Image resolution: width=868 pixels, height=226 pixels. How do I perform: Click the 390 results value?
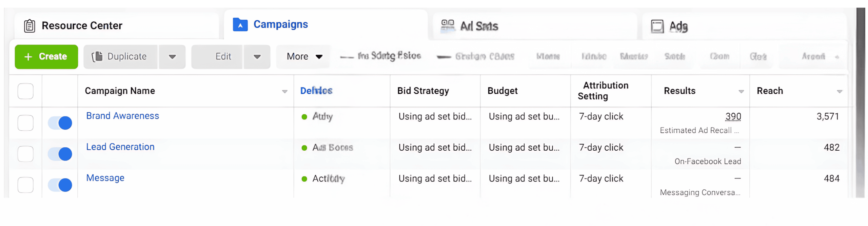click(x=733, y=117)
